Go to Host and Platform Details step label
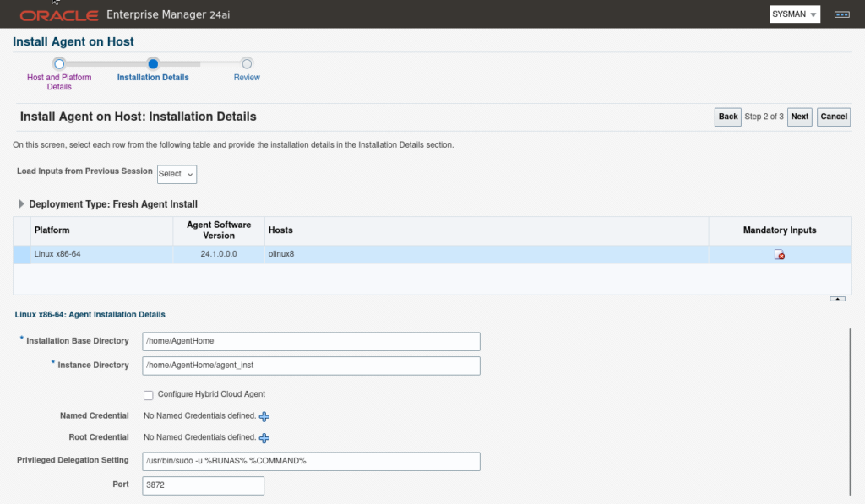 click(59, 82)
